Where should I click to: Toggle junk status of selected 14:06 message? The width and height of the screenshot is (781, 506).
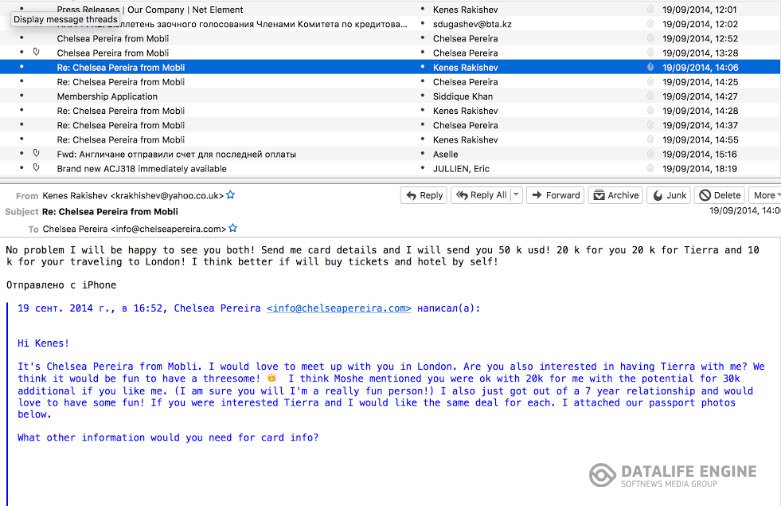pos(650,67)
